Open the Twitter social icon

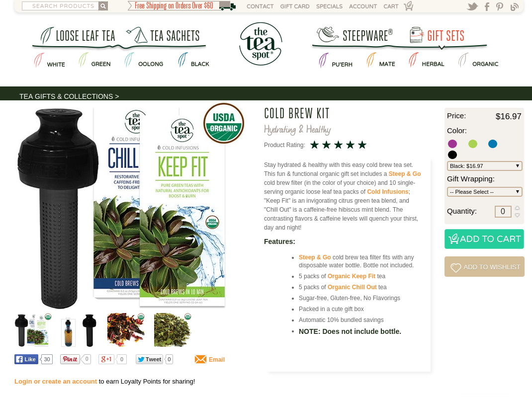(x=472, y=6)
